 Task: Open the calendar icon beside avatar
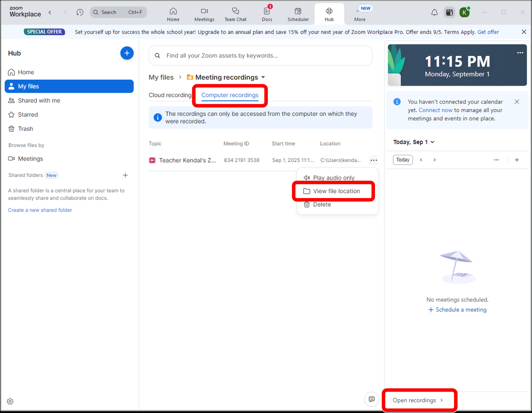click(449, 12)
